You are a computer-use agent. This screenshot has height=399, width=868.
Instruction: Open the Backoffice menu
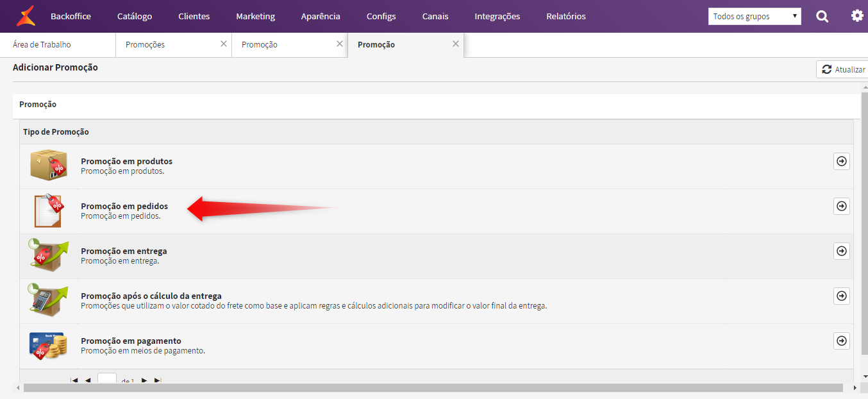click(x=71, y=16)
